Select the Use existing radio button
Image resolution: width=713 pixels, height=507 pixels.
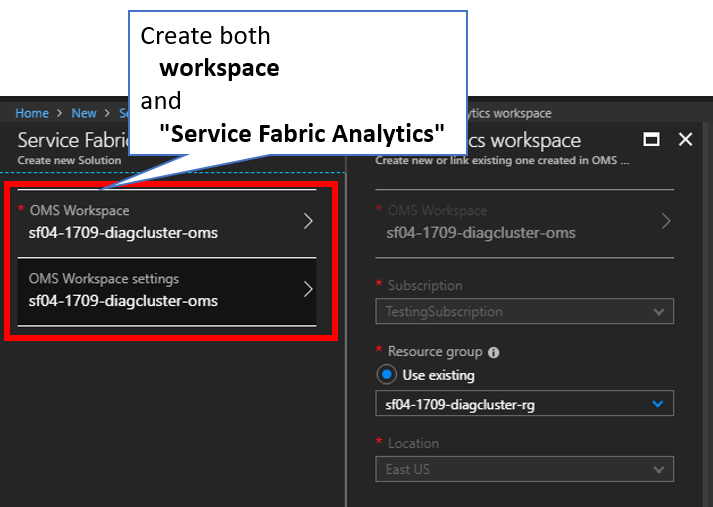[387, 375]
